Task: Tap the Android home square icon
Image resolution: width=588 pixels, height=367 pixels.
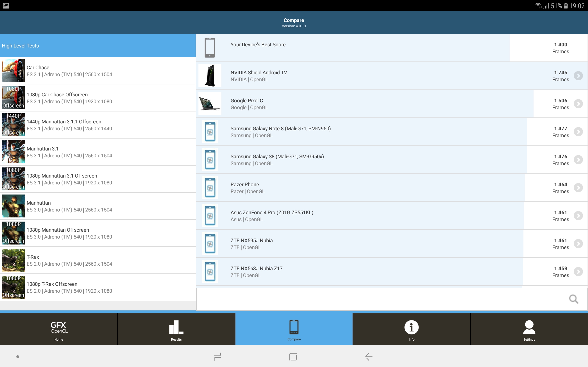Action: coord(293,356)
